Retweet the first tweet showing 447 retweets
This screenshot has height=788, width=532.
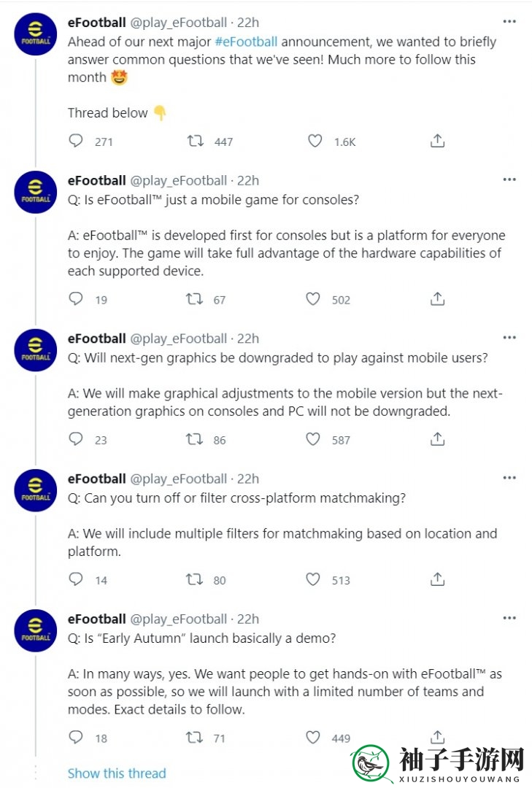(x=195, y=141)
